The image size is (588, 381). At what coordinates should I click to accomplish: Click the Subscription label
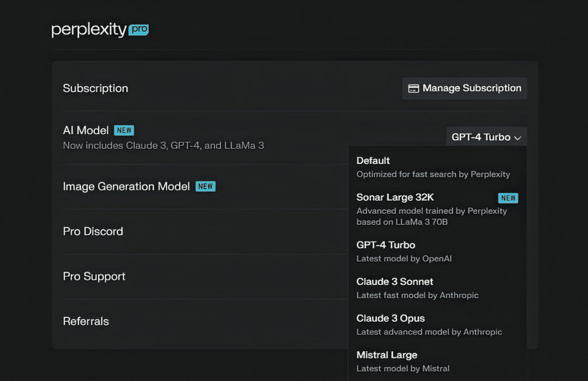click(x=96, y=88)
